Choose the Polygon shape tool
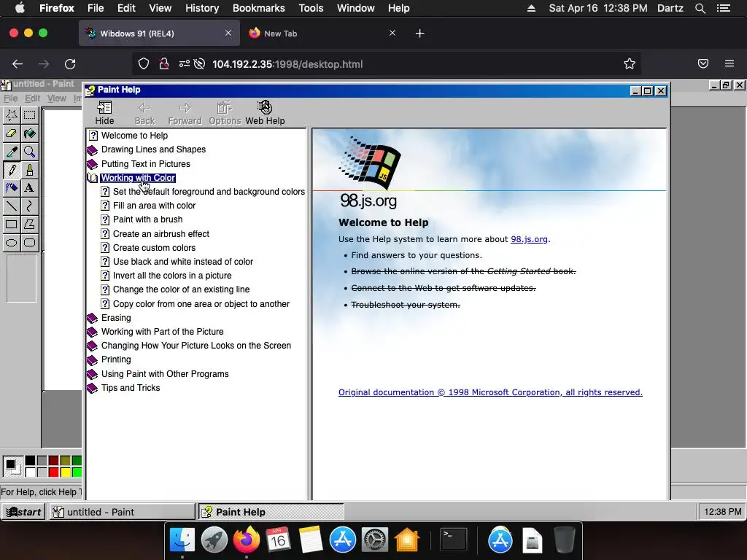 (29, 224)
